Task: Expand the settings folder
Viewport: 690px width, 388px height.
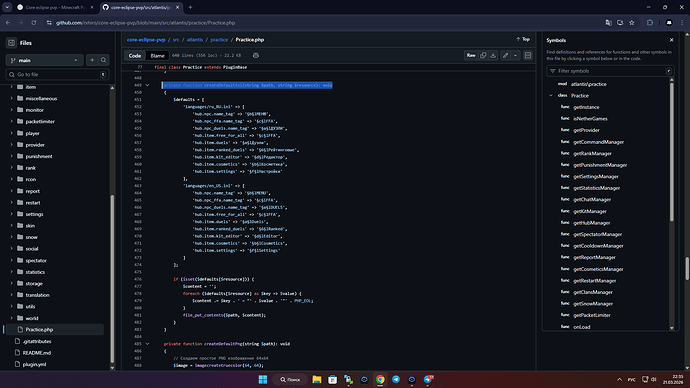Action: [12, 214]
